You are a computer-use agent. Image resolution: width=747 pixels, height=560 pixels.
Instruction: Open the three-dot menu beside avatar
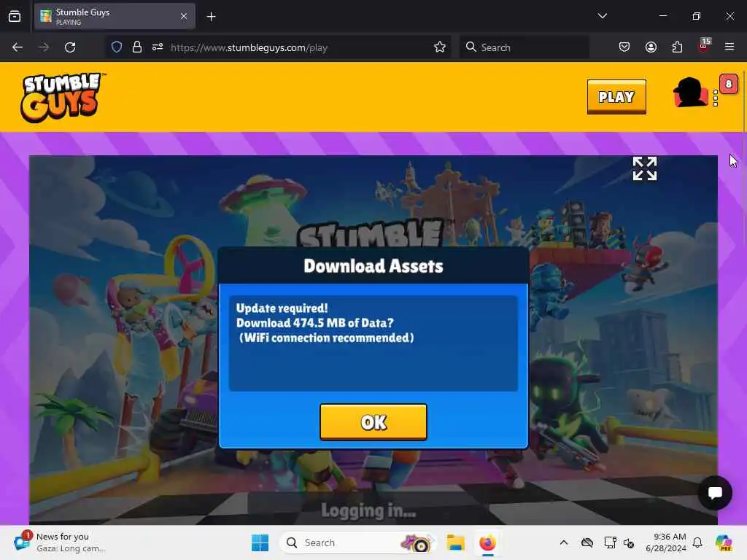pyautogui.click(x=715, y=98)
